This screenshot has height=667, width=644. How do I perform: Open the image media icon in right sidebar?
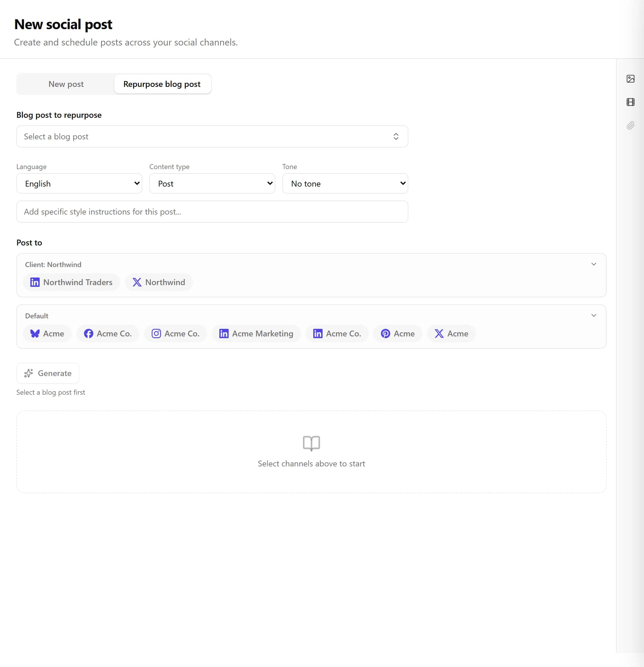click(x=630, y=79)
